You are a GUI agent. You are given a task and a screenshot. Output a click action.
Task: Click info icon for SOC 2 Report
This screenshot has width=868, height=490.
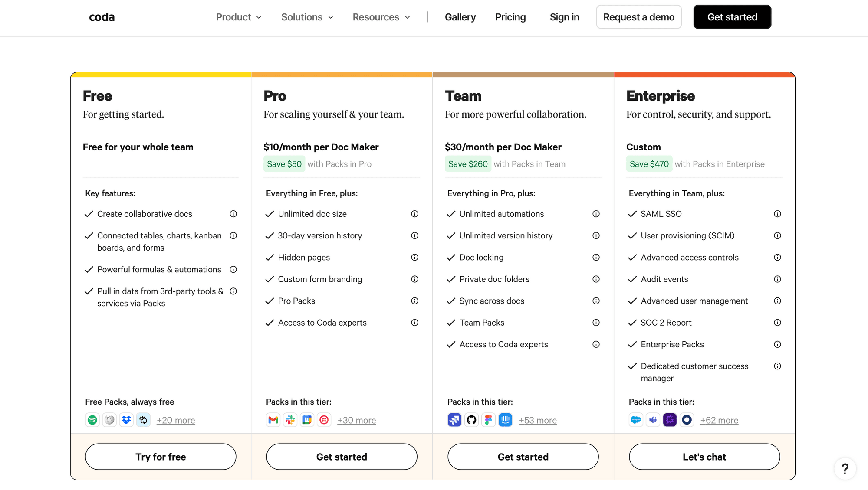coord(778,322)
